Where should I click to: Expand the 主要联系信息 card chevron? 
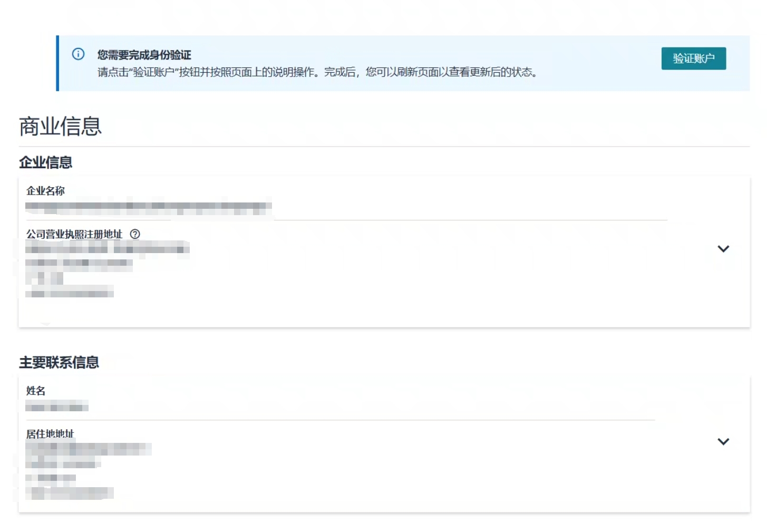coord(723,442)
